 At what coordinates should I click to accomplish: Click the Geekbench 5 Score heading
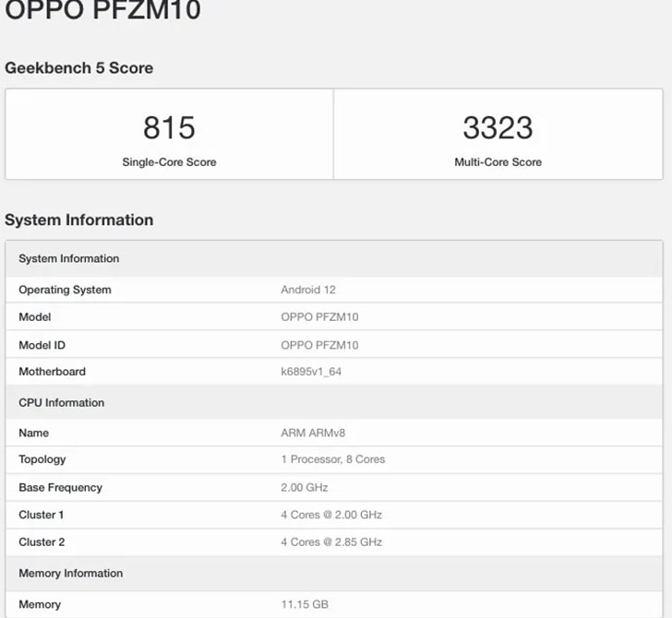coord(78,67)
